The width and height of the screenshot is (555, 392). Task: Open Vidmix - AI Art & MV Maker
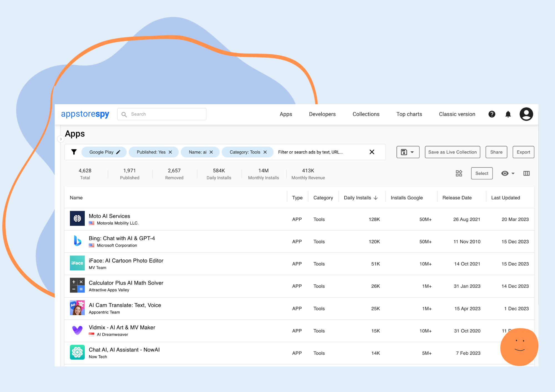point(122,327)
